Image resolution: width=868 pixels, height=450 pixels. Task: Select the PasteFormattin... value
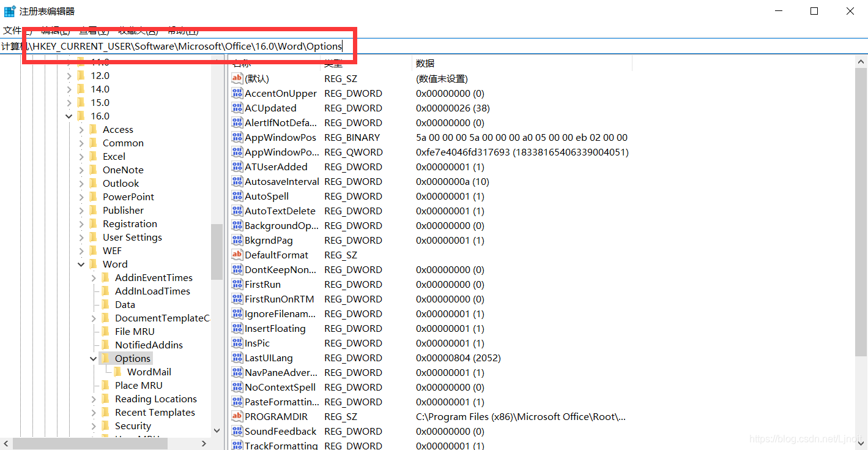[x=281, y=402]
